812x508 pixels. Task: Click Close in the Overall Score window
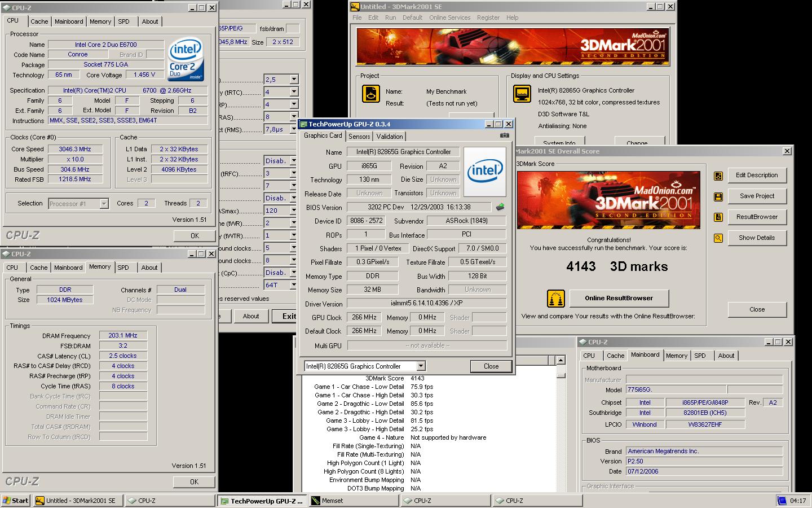tap(757, 309)
